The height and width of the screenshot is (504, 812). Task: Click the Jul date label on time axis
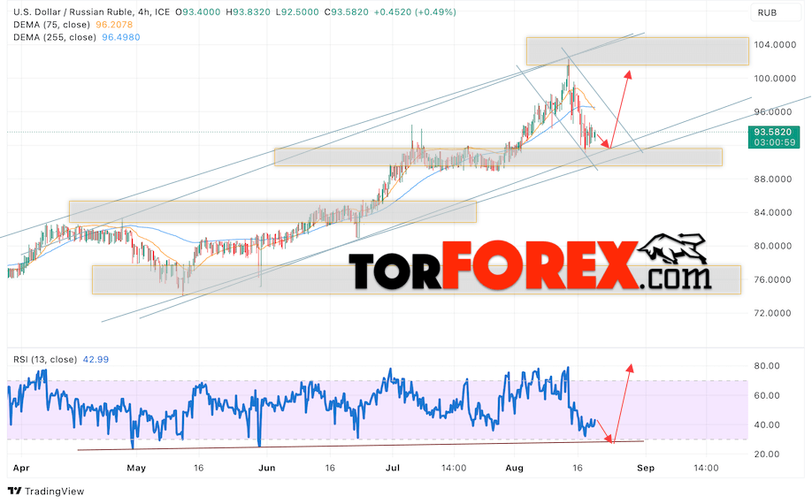point(393,468)
